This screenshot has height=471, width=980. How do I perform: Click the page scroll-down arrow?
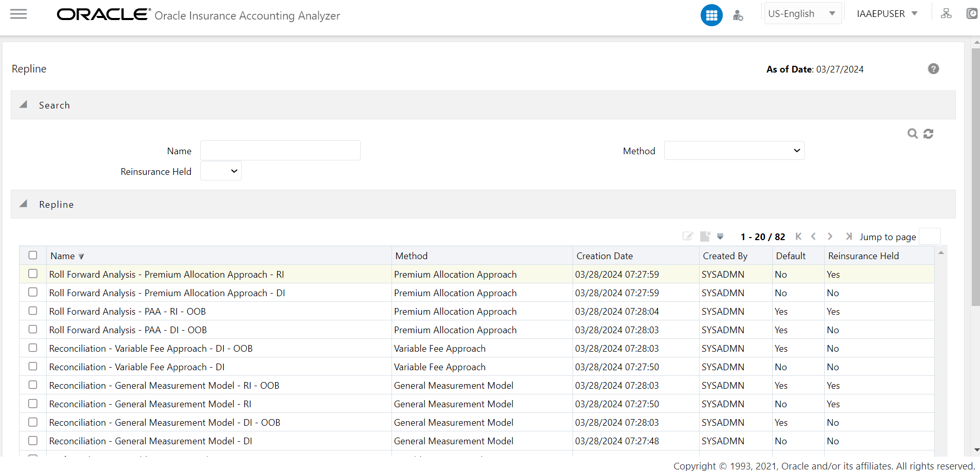pyautogui.click(x=976, y=450)
